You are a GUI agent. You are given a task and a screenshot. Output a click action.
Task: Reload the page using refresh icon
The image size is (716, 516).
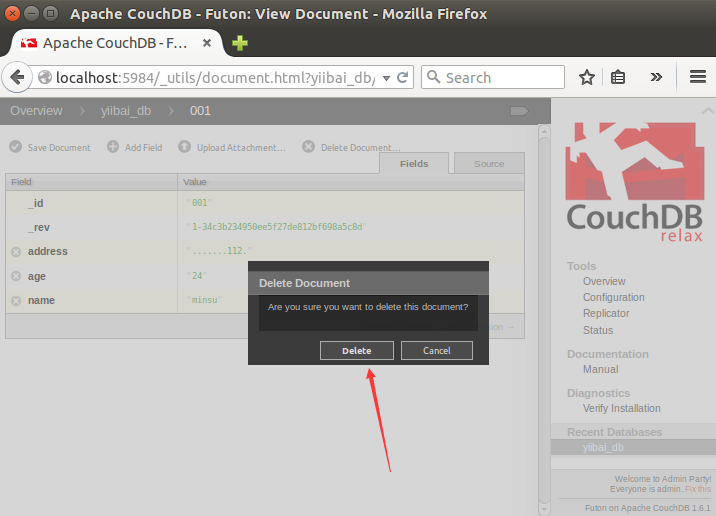[x=403, y=77]
